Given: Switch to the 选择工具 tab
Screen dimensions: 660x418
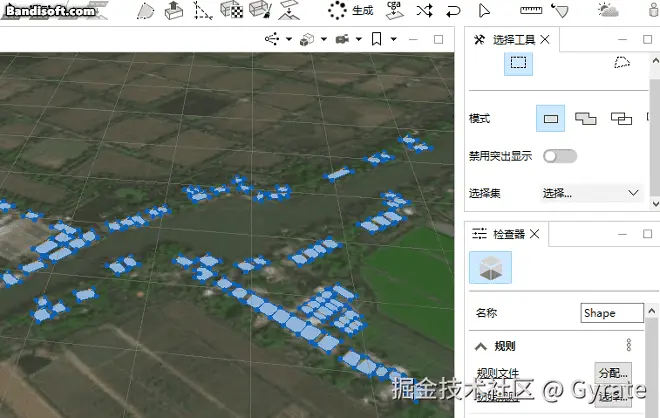Looking at the screenshot, I should tap(509, 40).
